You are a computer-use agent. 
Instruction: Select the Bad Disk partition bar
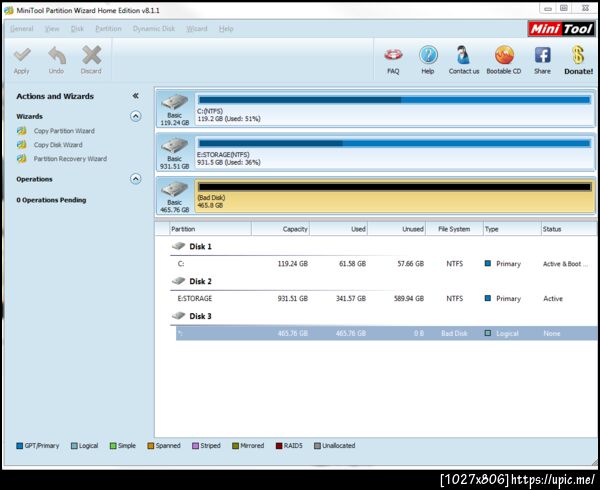click(395, 196)
